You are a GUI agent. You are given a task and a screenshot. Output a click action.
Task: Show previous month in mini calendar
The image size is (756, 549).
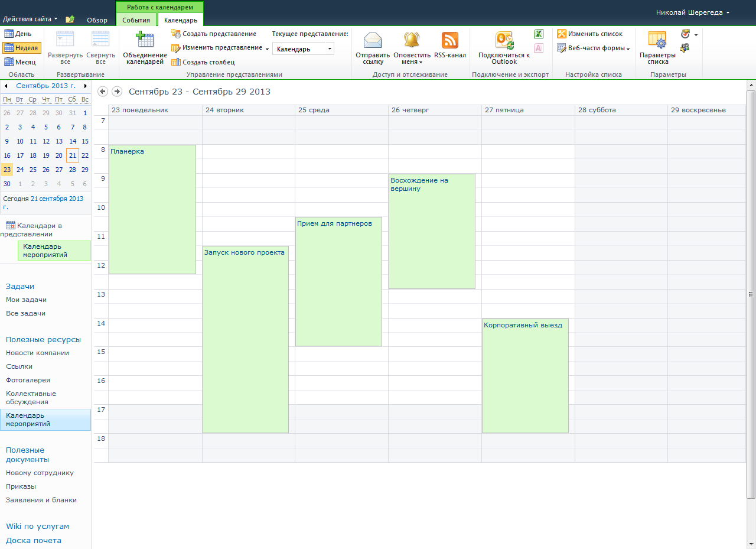point(6,86)
